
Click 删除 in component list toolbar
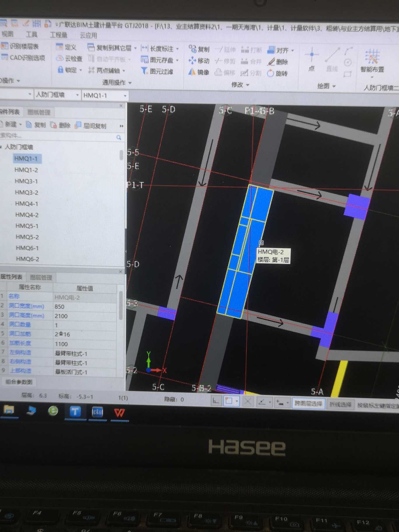click(60, 125)
